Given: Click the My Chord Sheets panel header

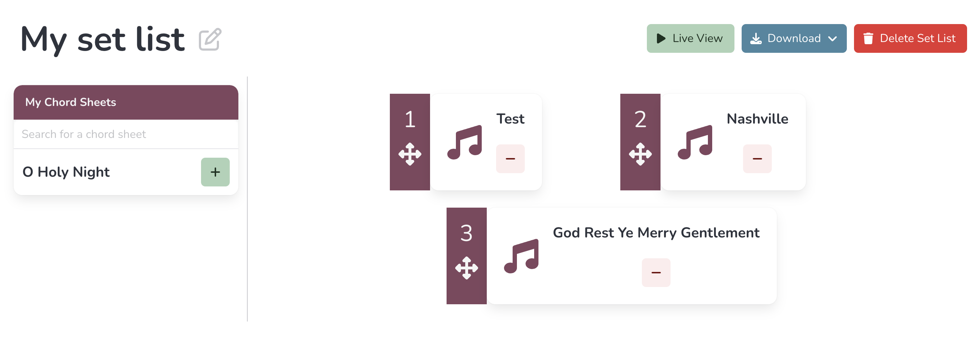Looking at the screenshot, I should [x=126, y=102].
